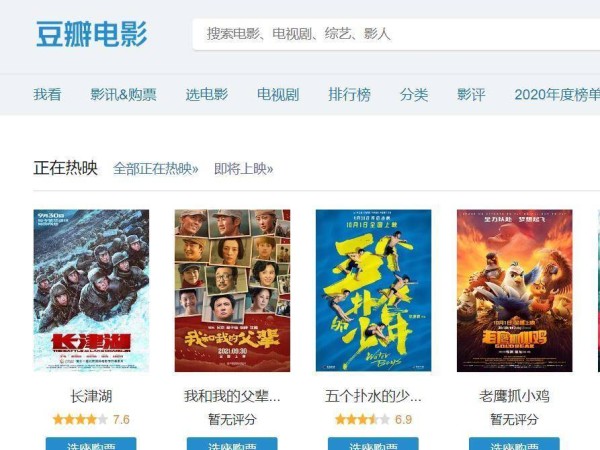
Task: Click 老鹰抓小鸡 title text link
Action: (x=514, y=396)
